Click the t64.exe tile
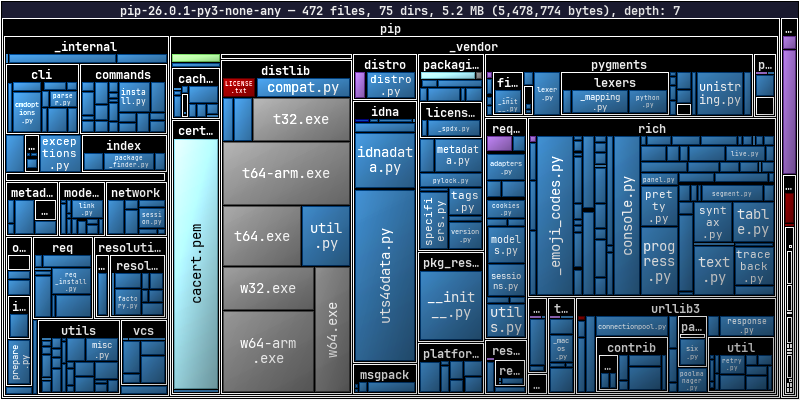 point(262,236)
